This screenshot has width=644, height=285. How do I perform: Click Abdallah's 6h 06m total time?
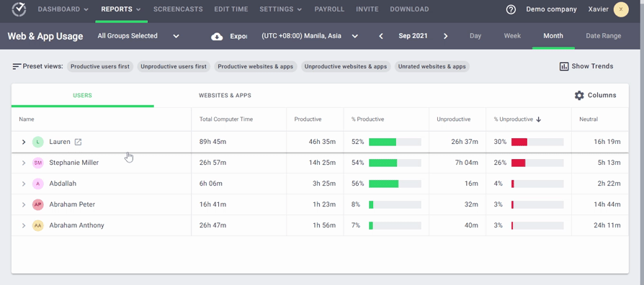click(x=210, y=184)
